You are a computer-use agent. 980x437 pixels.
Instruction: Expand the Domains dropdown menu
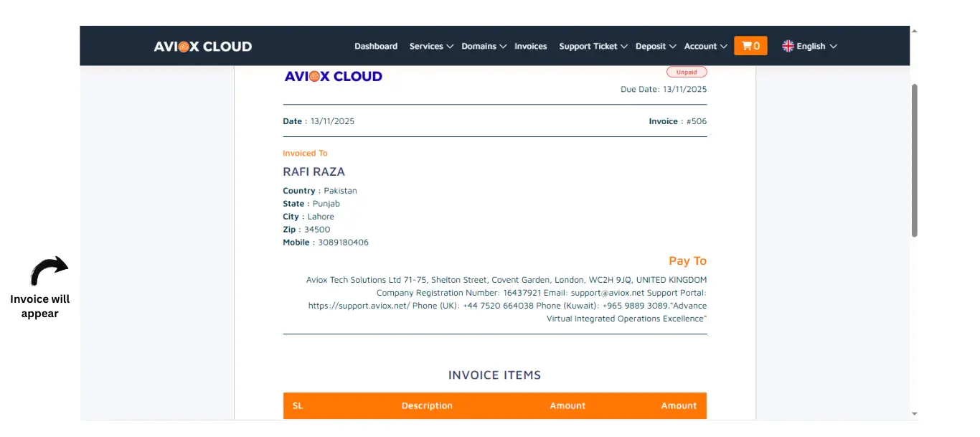(484, 46)
